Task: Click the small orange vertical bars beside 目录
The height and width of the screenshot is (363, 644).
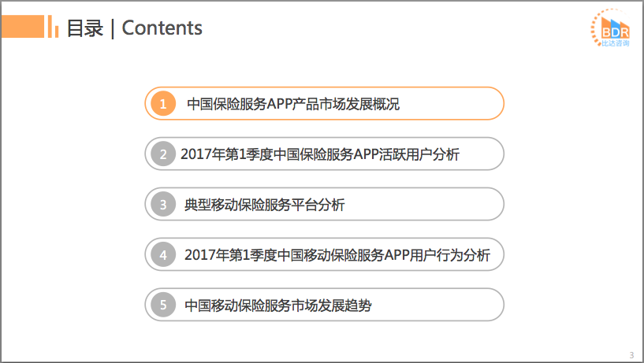Action: click(54, 28)
